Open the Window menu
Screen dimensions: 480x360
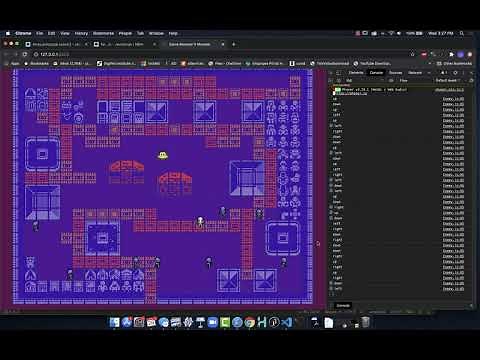pos(156,33)
